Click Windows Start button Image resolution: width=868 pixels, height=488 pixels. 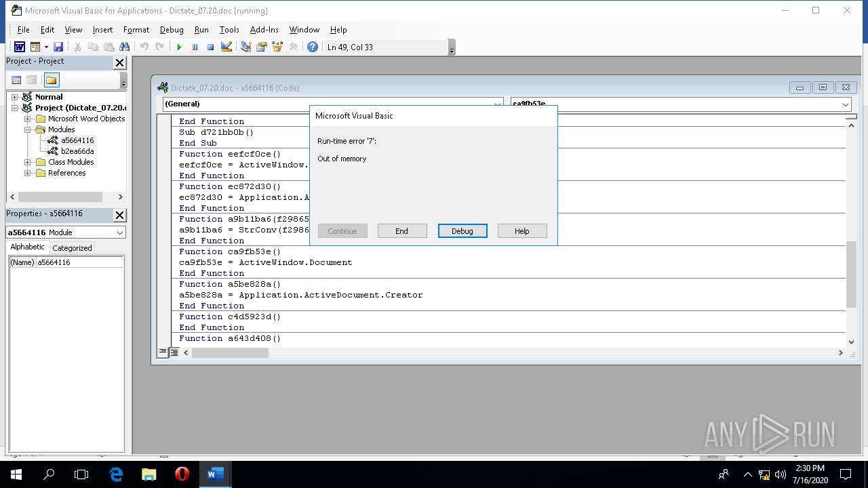point(16,474)
